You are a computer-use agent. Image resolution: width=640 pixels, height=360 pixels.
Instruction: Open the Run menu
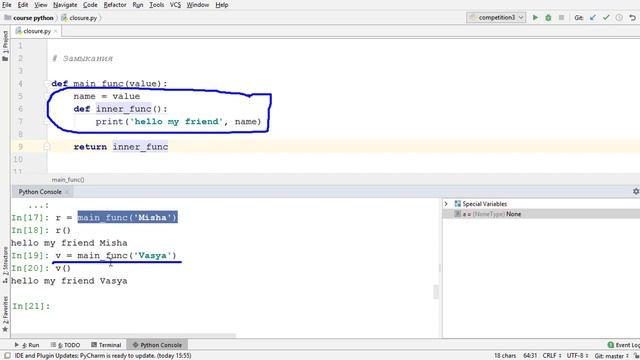(x=138, y=5)
